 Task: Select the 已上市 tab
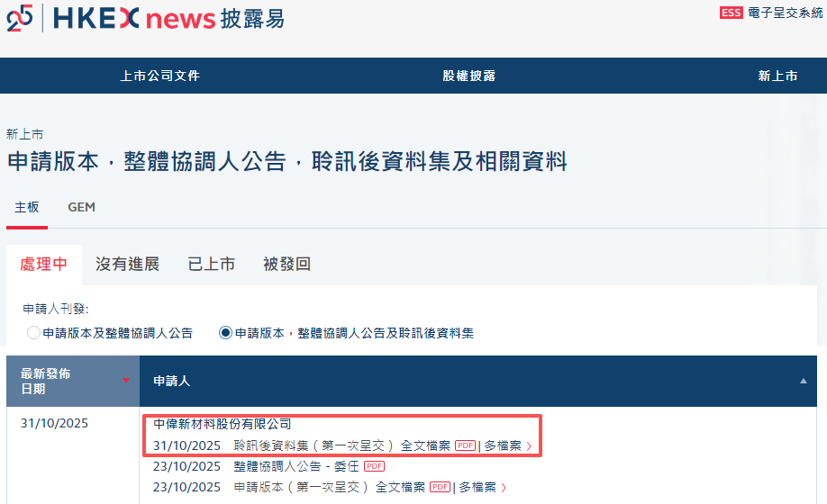pos(211,264)
